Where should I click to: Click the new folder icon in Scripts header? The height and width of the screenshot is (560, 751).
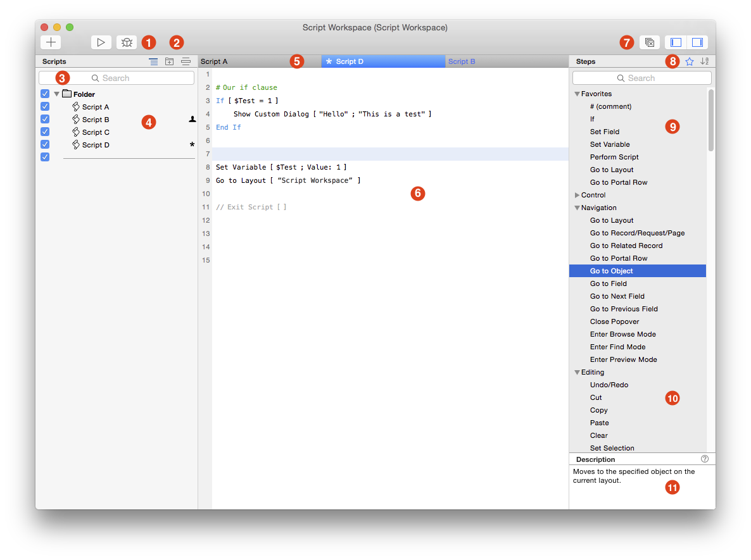coord(170,61)
